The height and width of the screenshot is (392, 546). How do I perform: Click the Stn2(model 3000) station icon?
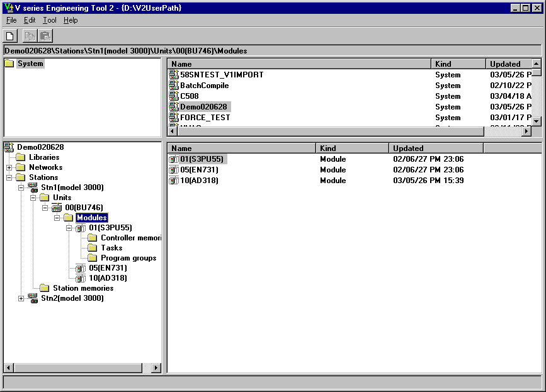click(33, 298)
